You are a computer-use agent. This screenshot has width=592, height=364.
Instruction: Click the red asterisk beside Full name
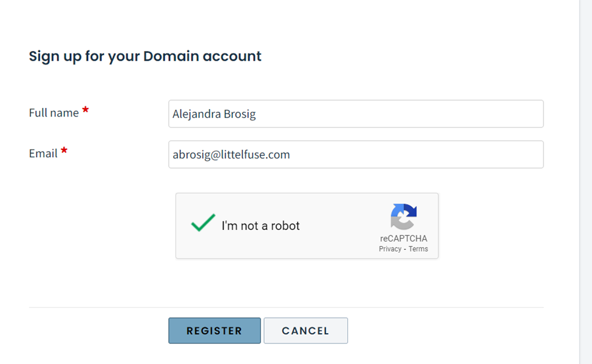[x=86, y=110]
